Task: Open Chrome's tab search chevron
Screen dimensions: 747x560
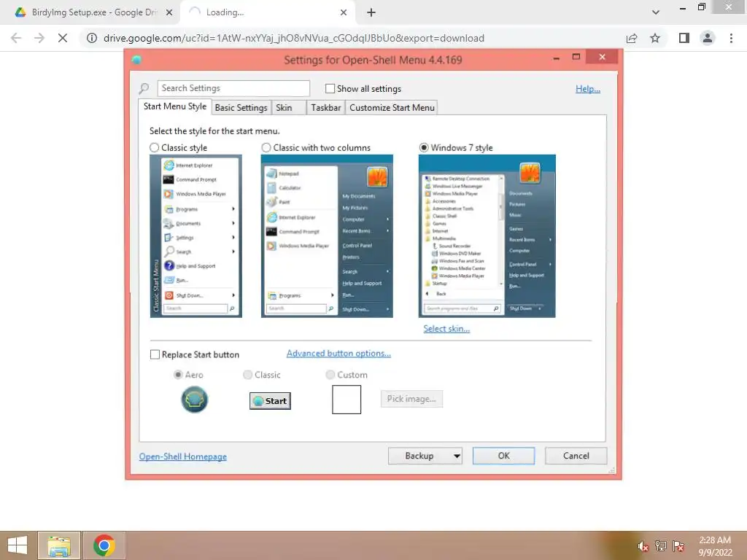Action: (656, 12)
